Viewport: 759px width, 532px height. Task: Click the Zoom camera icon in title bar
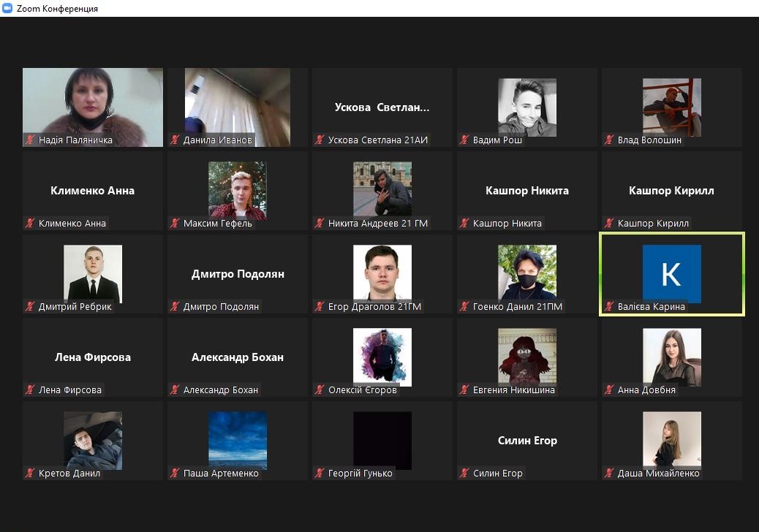pyautogui.click(x=7, y=8)
